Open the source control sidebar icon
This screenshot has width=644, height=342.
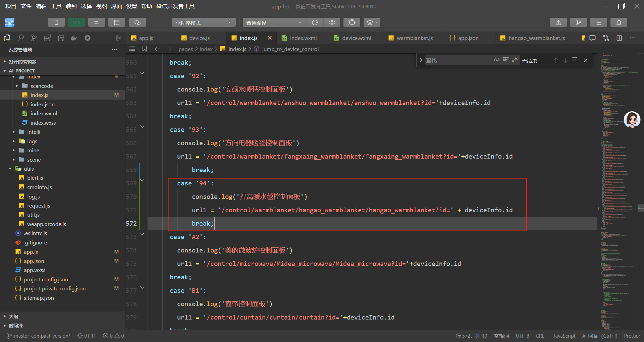[34, 38]
